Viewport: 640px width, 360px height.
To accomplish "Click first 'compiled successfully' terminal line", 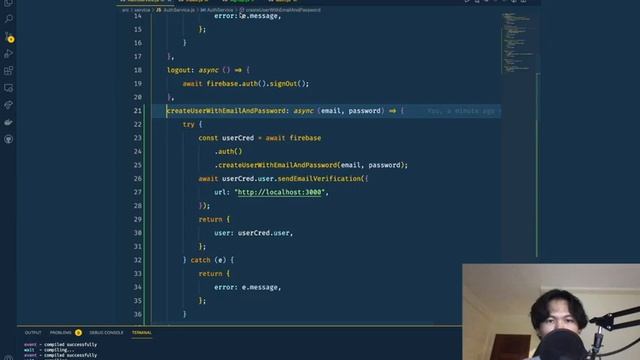I will (x=60, y=344).
